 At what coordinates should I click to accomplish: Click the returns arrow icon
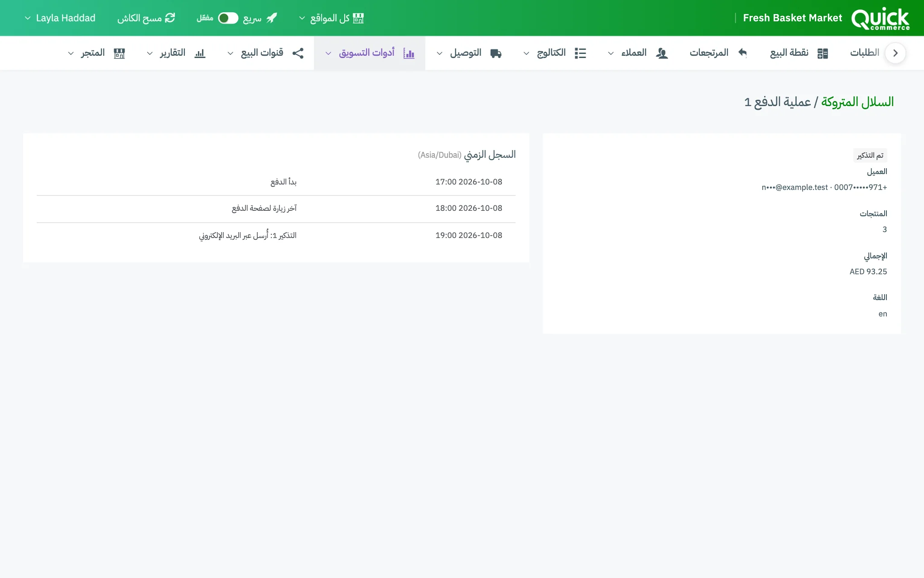pos(742,53)
